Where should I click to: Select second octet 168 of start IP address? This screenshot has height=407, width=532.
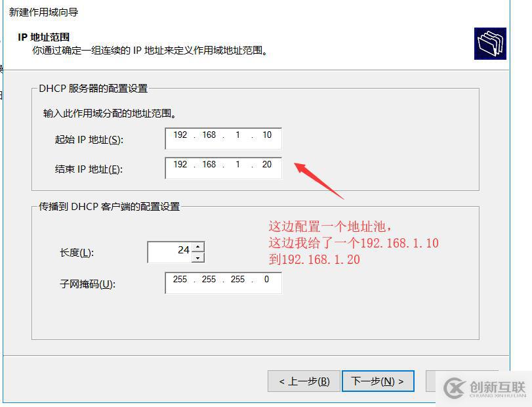[x=209, y=135]
